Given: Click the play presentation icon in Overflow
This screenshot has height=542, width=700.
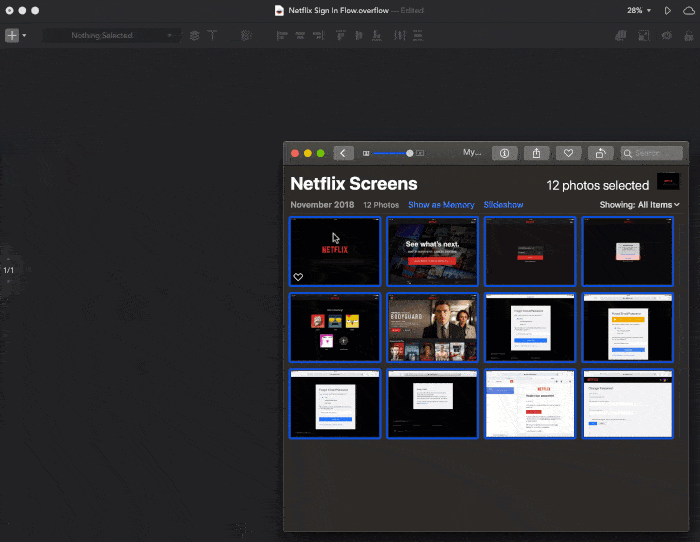Looking at the screenshot, I should pyautogui.click(x=668, y=10).
